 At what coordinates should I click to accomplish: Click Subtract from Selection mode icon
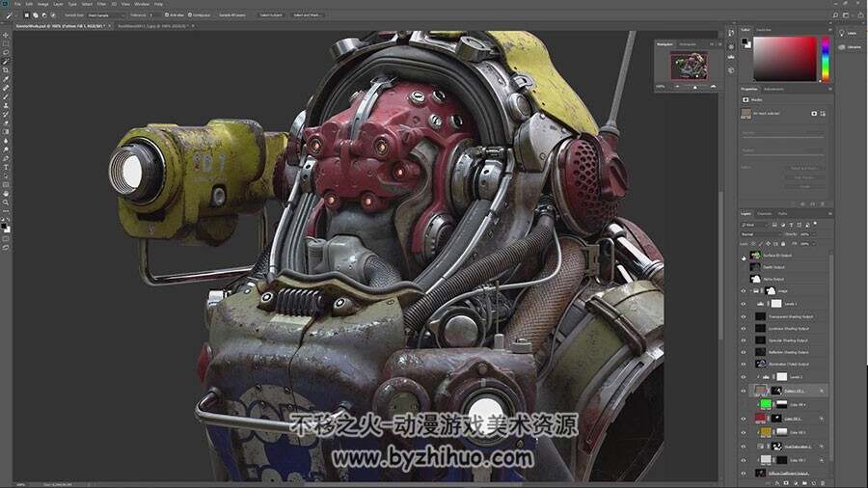44,14
